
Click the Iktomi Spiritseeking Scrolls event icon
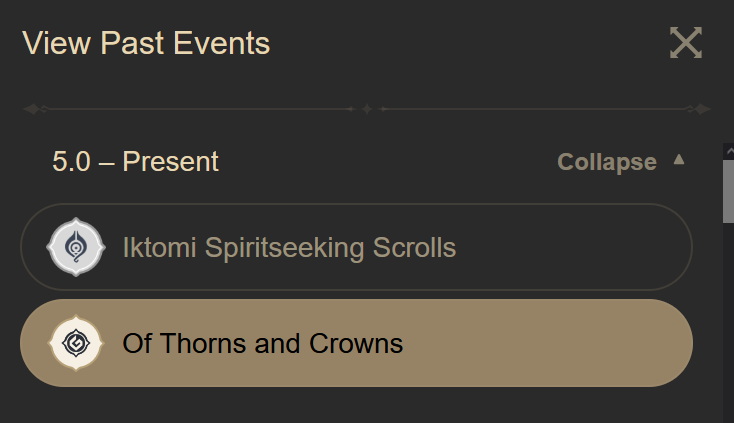coord(75,247)
